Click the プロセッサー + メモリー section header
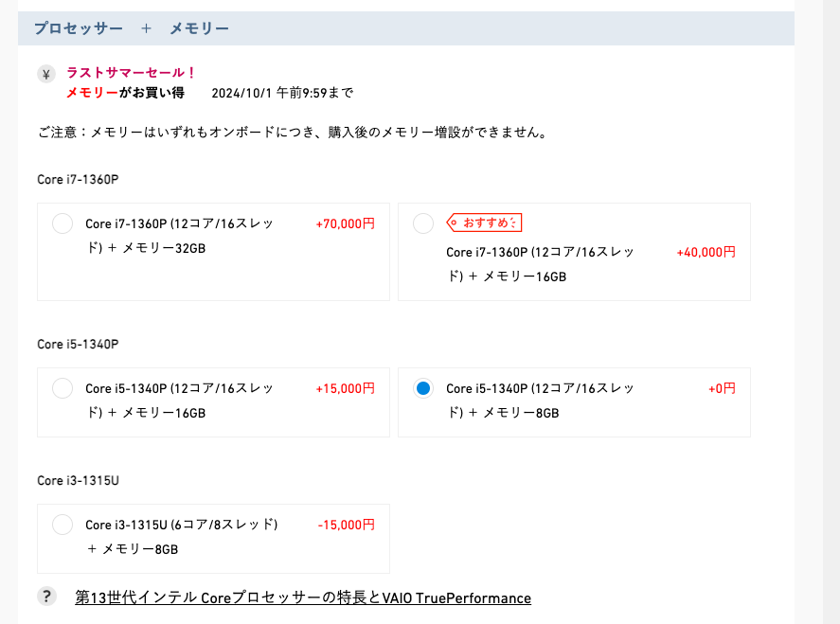The height and width of the screenshot is (624, 840). (132, 28)
